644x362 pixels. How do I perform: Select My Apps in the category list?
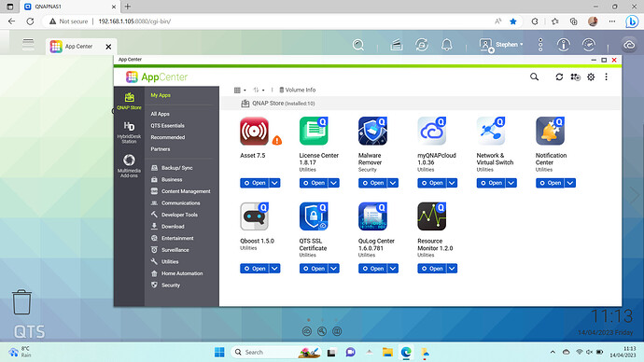[161, 95]
